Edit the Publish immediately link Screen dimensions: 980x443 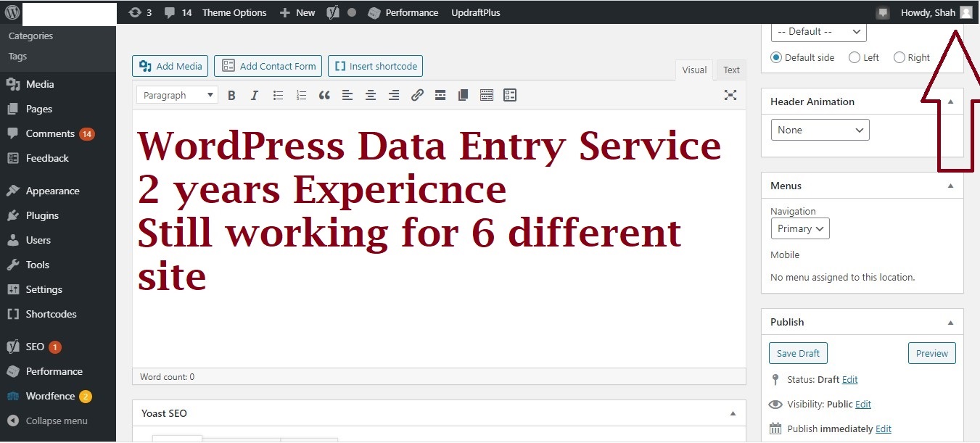pyautogui.click(x=884, y=428)
